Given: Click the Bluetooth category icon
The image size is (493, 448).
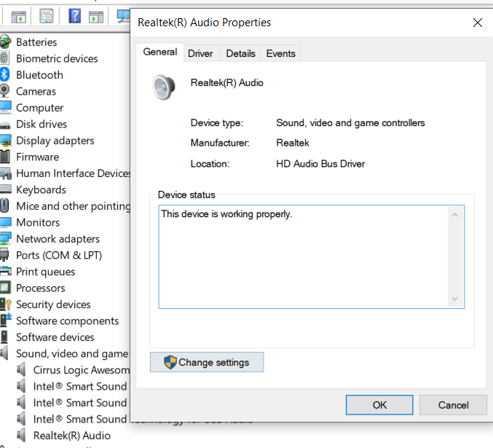Looking at the screenshot, I should point(4,75).
